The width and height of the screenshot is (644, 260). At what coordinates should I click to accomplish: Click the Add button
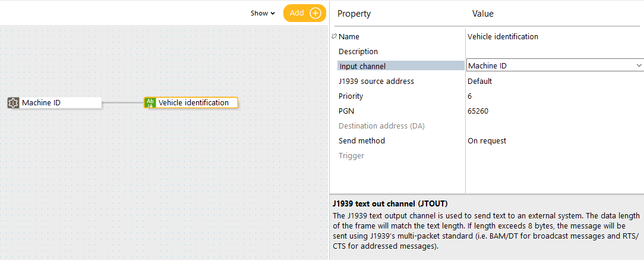304,13
